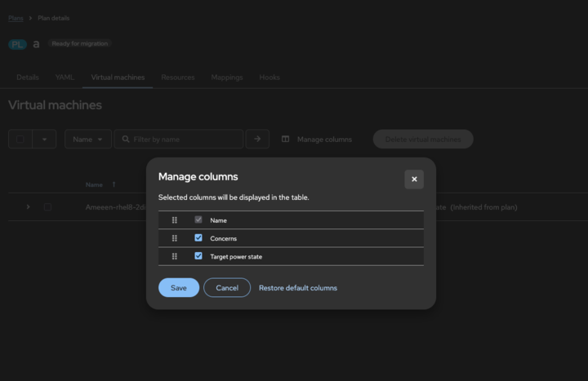Select the Ameeen-rhel8 VM row checkbox
The height and width of the screenshot is (381, 588).
[47, 207]
